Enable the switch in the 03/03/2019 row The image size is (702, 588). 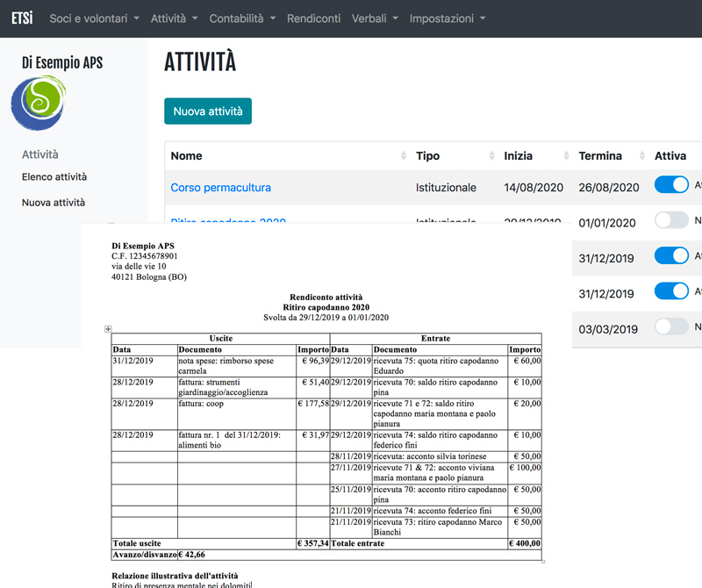tap(671, 326)
